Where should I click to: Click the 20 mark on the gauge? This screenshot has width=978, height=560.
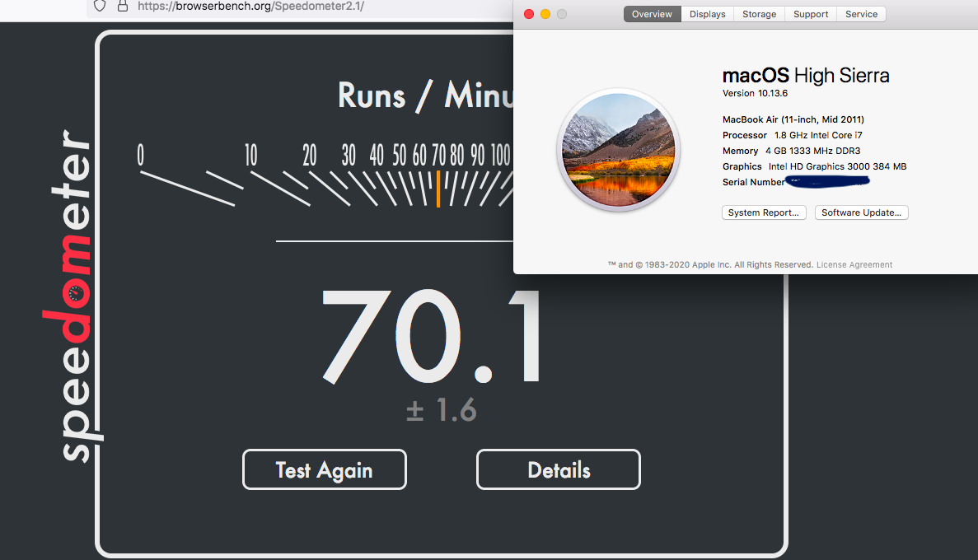(x=309, y=156)
